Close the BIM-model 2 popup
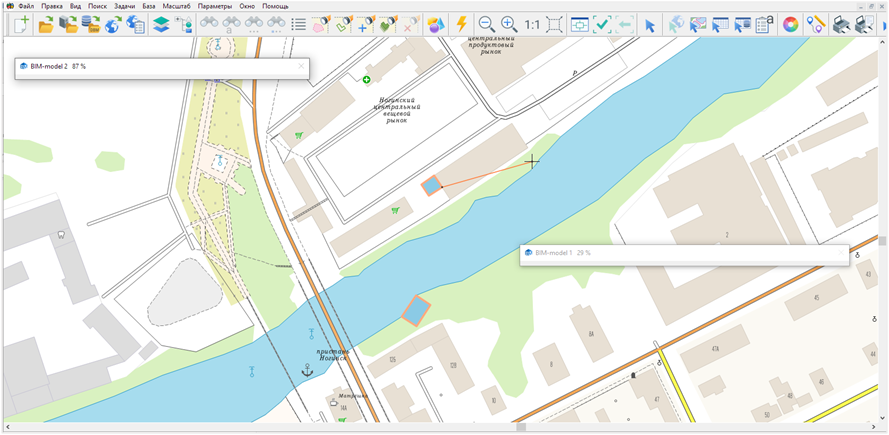 tap(301, 67)
